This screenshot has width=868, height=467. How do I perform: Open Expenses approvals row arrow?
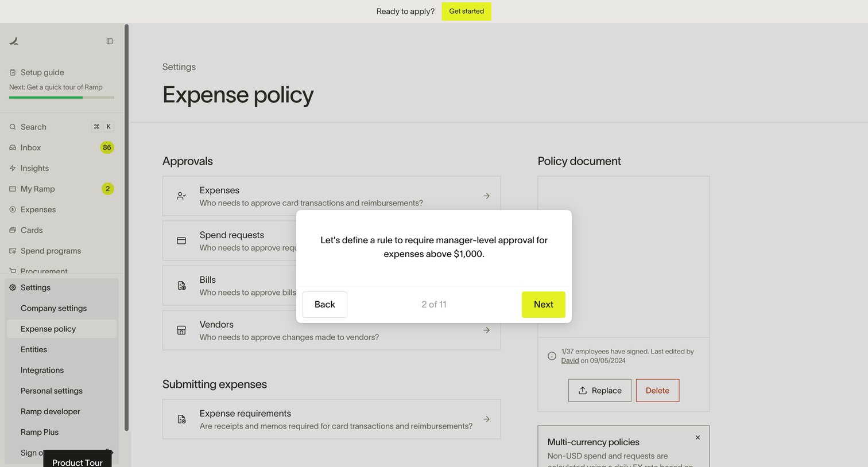pos(486,196)
